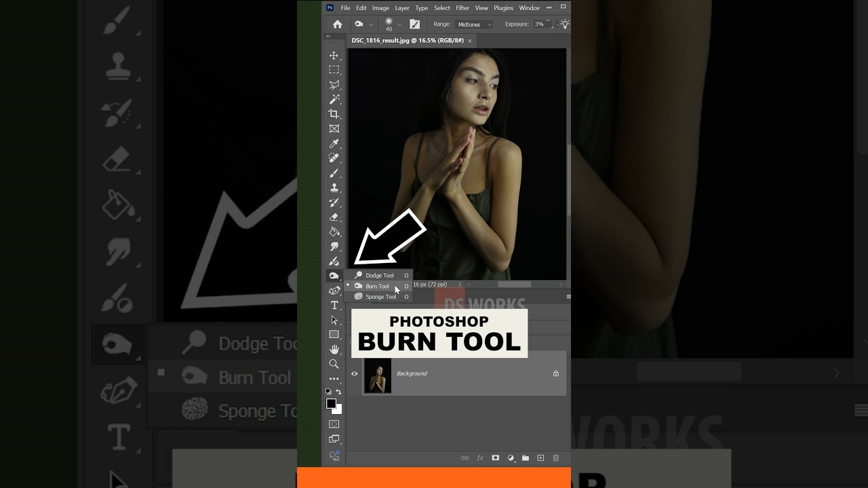The height and width of the screenshot is (488, 868).
Task: Open the Layer menu
Action: tap(402, 8)
